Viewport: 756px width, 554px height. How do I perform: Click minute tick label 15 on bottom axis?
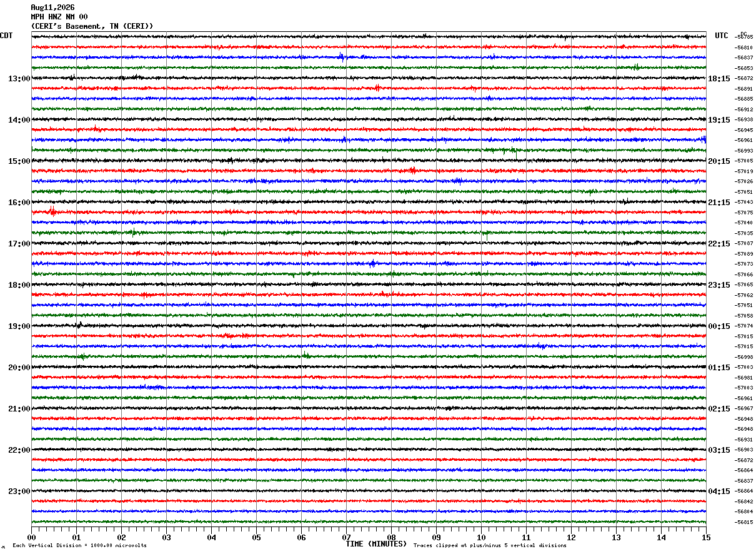tap(706, 538)
